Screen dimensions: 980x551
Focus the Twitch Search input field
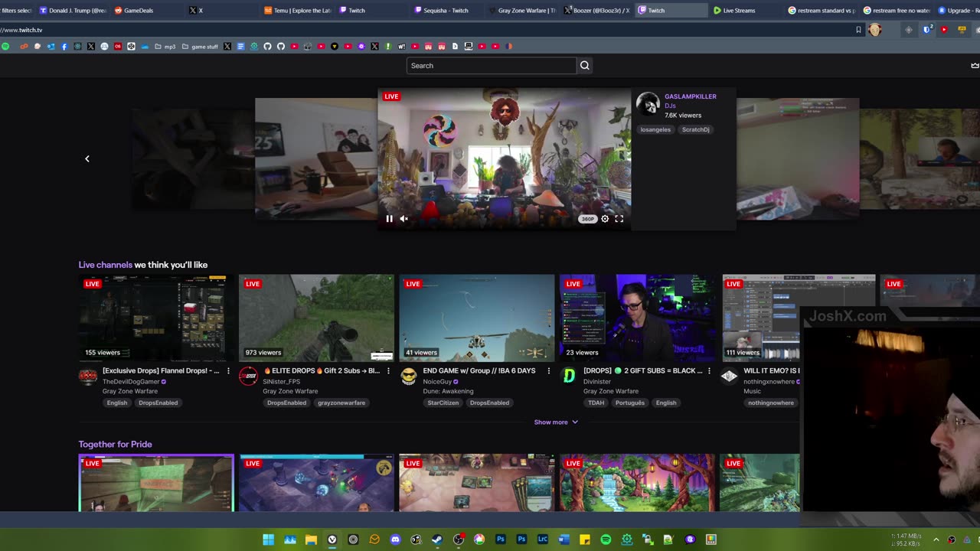click(491, 66)
